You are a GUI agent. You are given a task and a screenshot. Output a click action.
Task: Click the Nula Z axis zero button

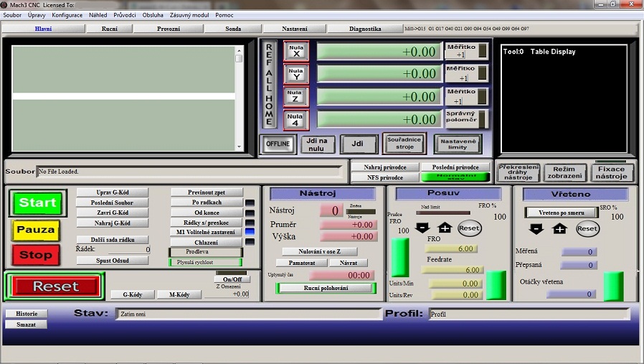(295, 96)
